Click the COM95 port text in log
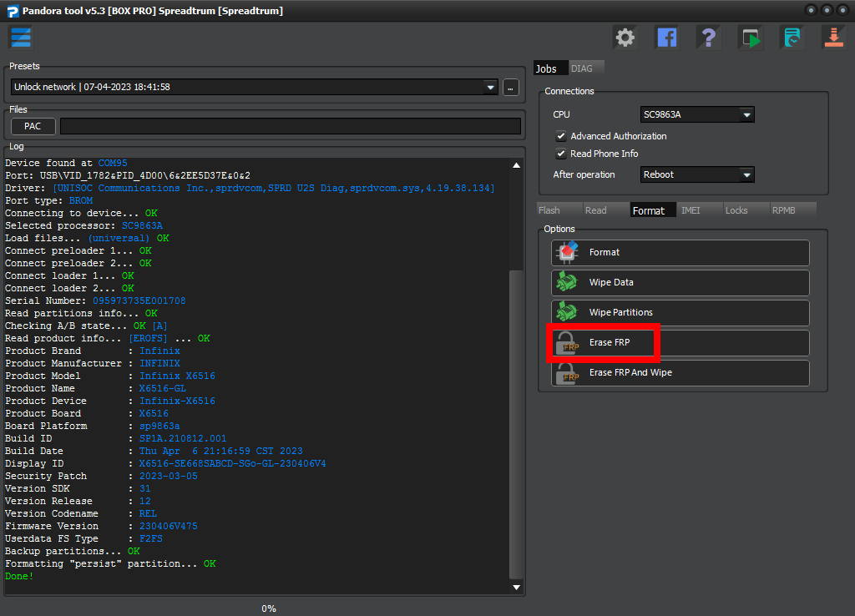855x616 pixels. pos(113,163)
